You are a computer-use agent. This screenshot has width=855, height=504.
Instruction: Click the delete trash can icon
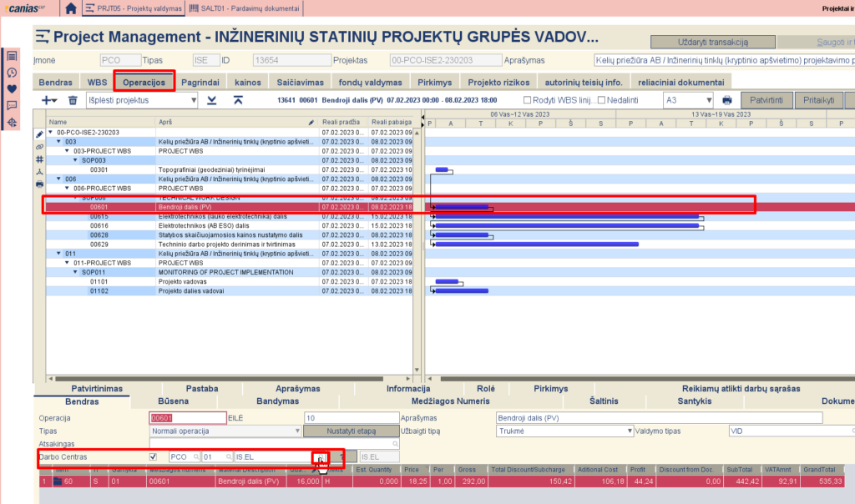73,100
